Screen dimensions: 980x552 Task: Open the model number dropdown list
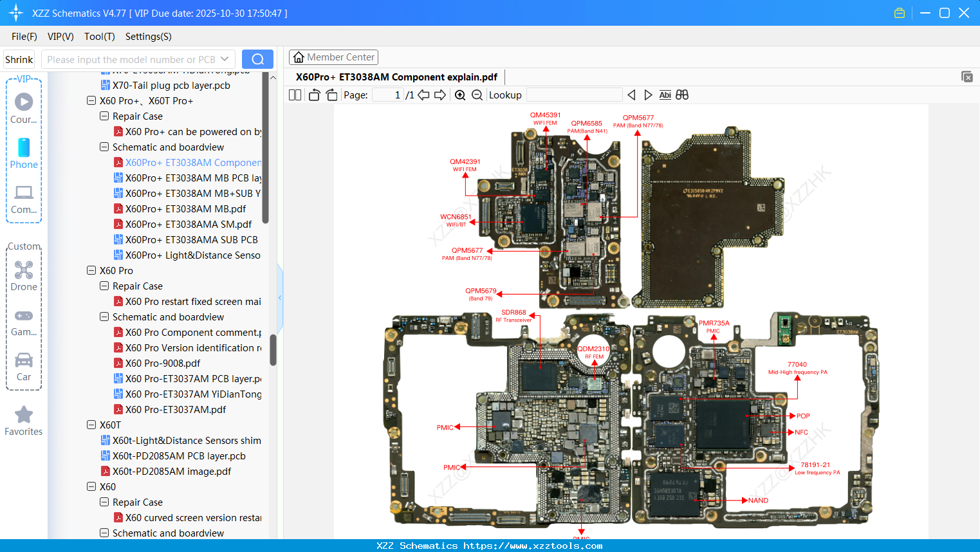coord(224,59)
